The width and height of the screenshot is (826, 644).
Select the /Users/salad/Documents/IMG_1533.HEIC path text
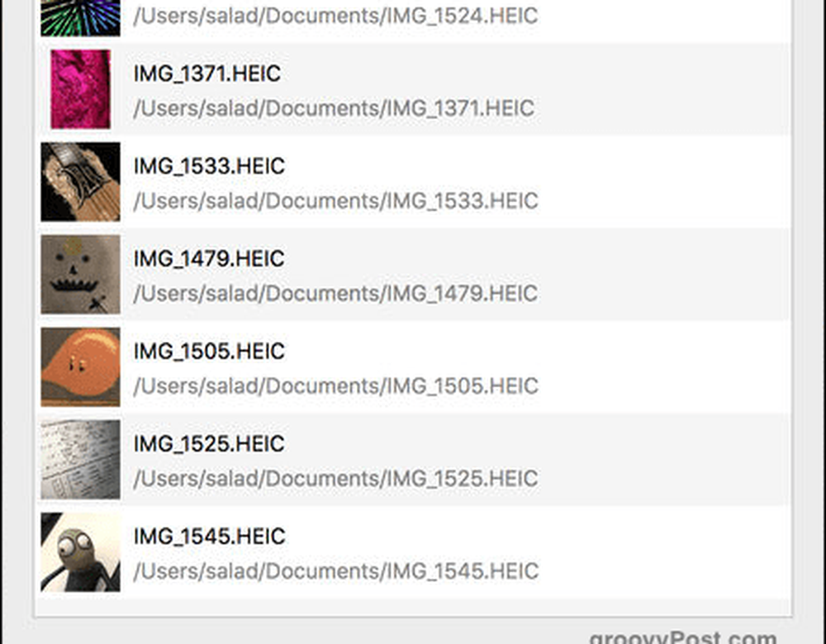coord(335,201)
